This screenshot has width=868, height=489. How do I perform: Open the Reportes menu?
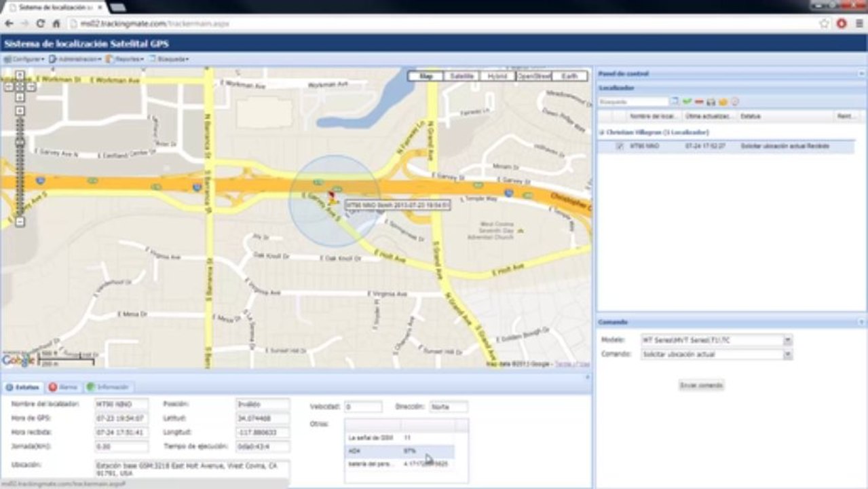coord(124,60)
